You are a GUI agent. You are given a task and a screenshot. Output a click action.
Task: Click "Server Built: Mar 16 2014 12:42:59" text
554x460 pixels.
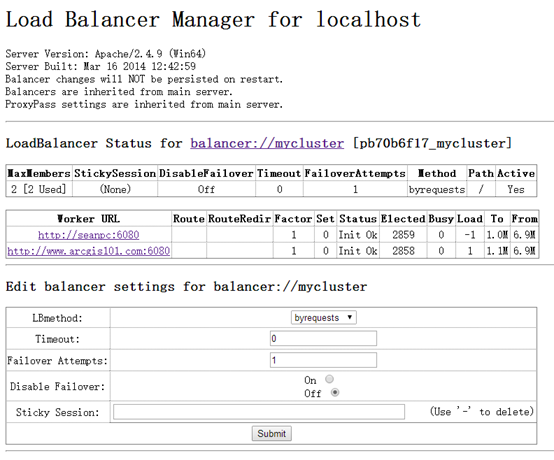click(x=101, y=66)
